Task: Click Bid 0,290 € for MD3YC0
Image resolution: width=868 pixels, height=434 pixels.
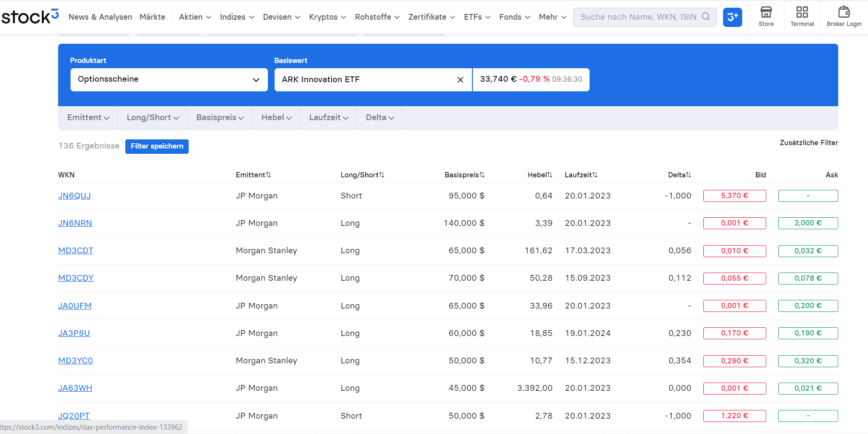Action: (735, 361)
